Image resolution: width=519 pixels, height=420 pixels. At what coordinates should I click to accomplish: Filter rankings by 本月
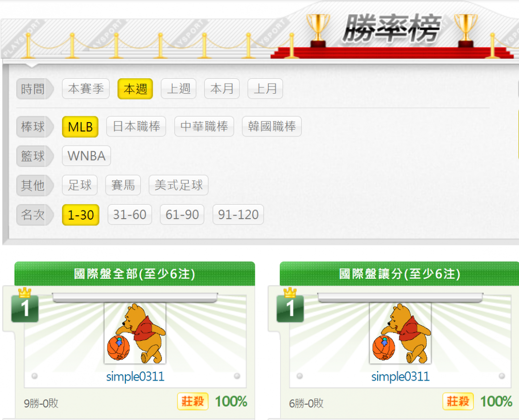click(x=222, y=89)
